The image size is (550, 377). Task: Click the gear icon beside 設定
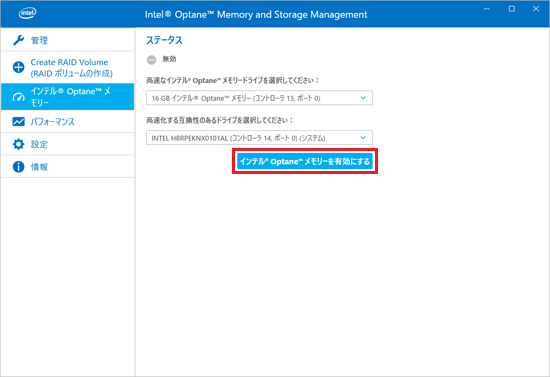coord(19,144)
